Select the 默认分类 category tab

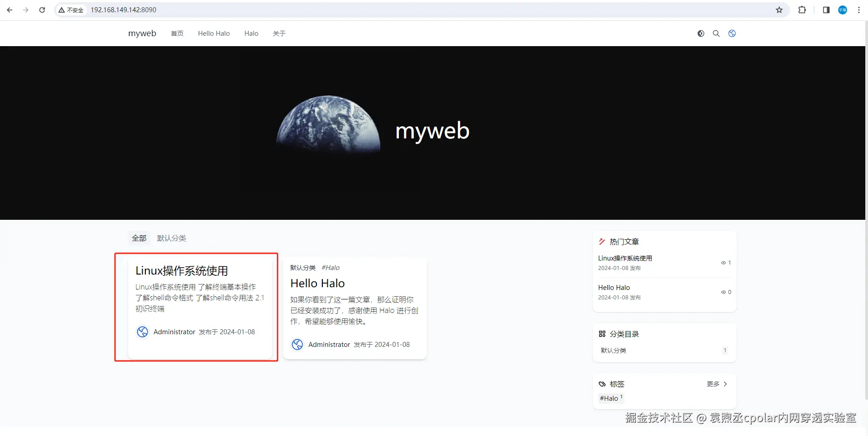(172, 238)
